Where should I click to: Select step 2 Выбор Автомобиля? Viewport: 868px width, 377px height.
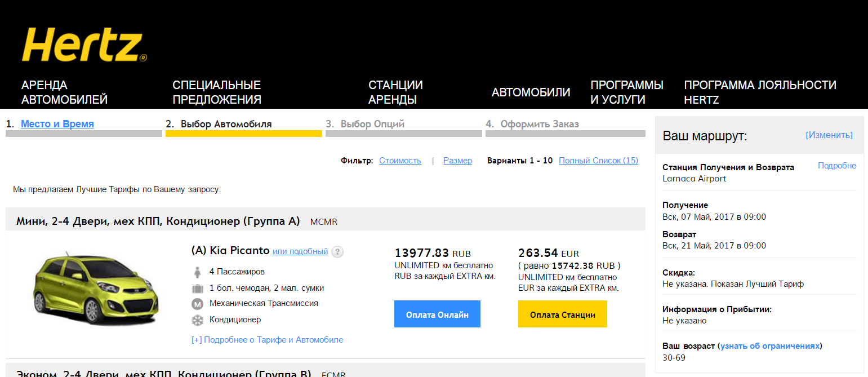[226, 124]
